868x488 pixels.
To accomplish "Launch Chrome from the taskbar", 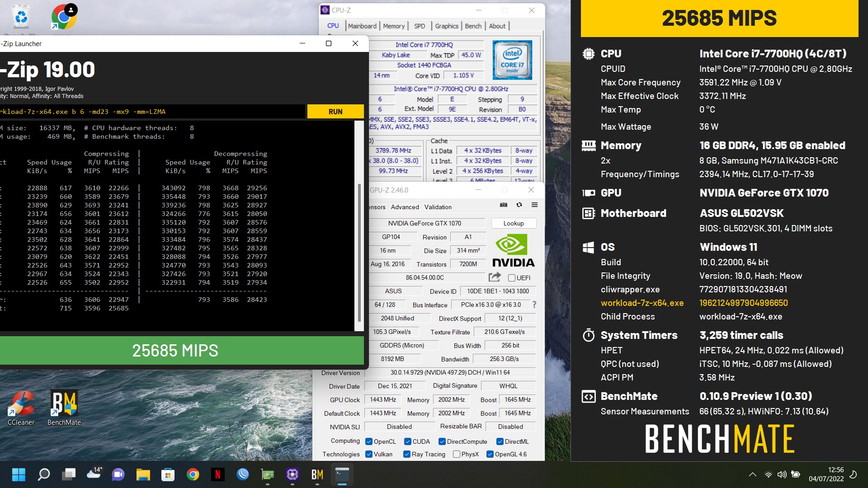I will (193, 474).
